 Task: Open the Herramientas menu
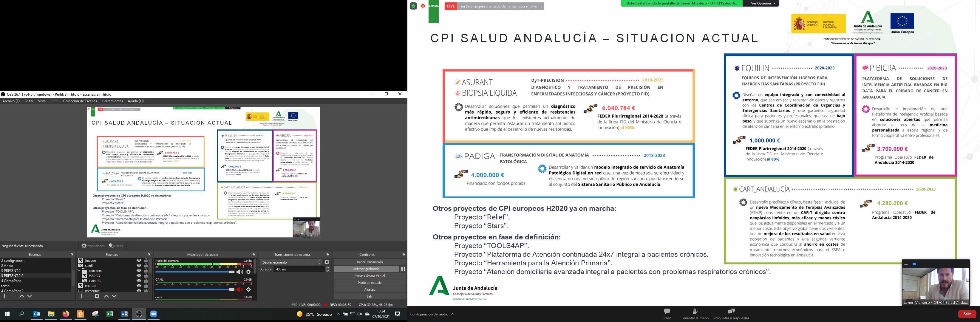point(112,101)
